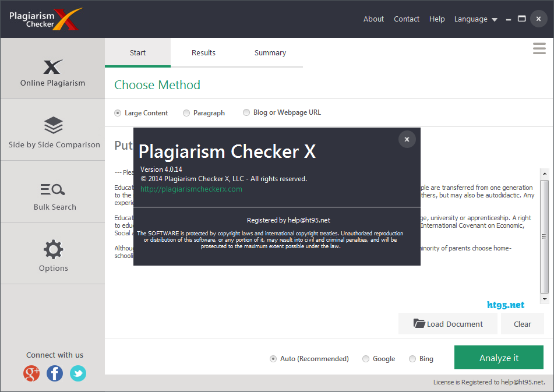The height and width of the screenshot is (392, 554).
Task: Close the Plagiarism Checker X about dialog
Action: click(407, 139)
